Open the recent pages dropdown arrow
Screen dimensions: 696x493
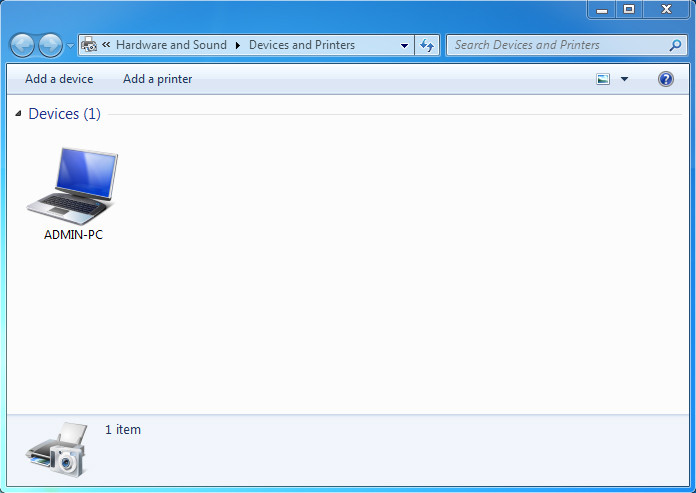pos(70,46)
